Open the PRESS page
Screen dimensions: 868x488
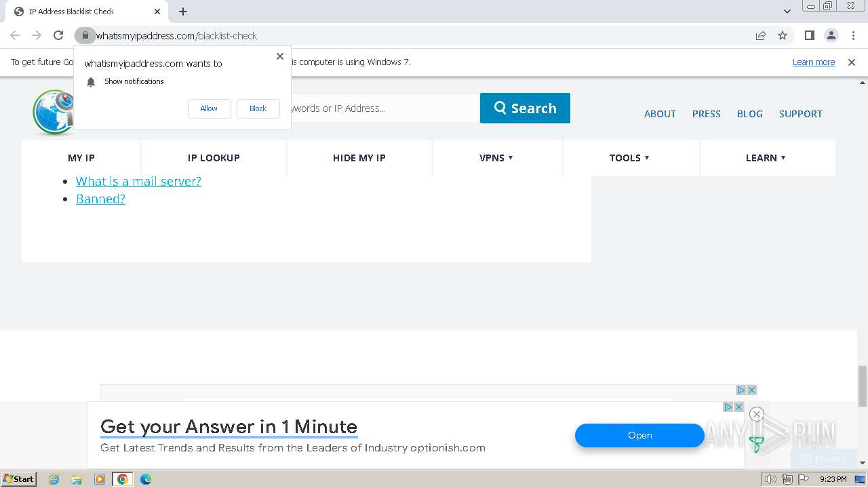(707, 114)
